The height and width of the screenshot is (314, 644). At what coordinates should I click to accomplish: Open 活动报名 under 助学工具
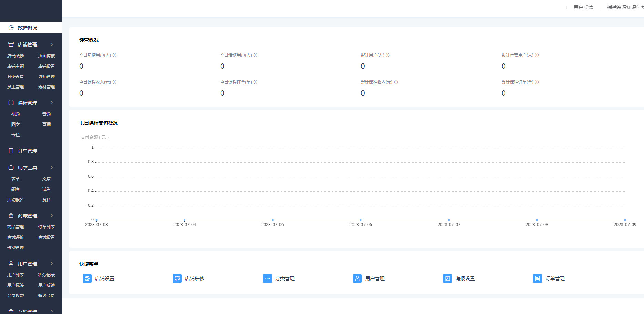16,200
